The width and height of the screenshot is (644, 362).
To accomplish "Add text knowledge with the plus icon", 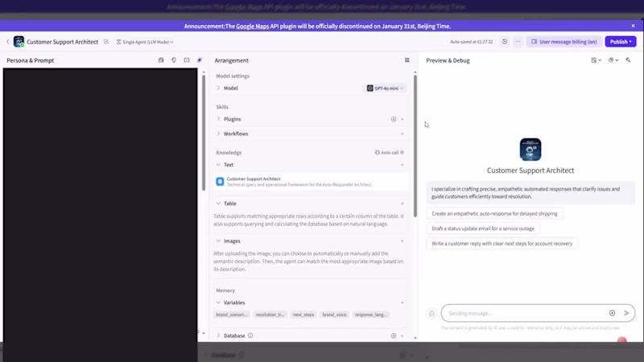I will 402,165.
